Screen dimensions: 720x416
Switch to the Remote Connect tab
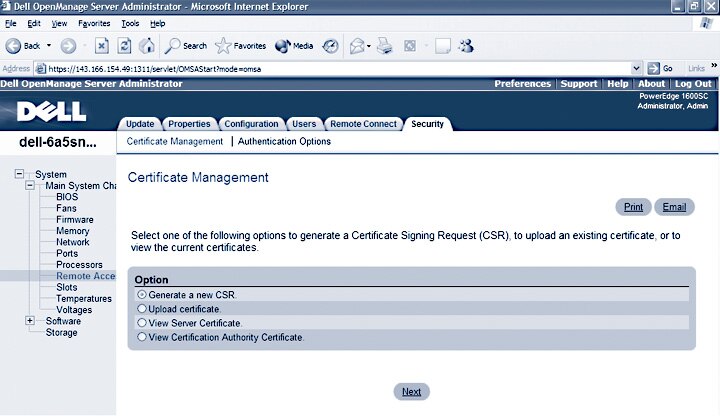[363, 124]
